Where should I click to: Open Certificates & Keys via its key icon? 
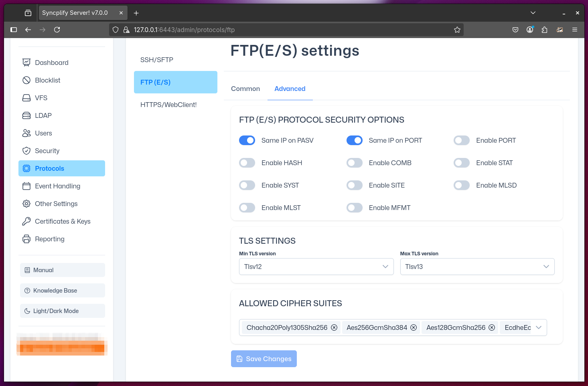click(26, 221)
